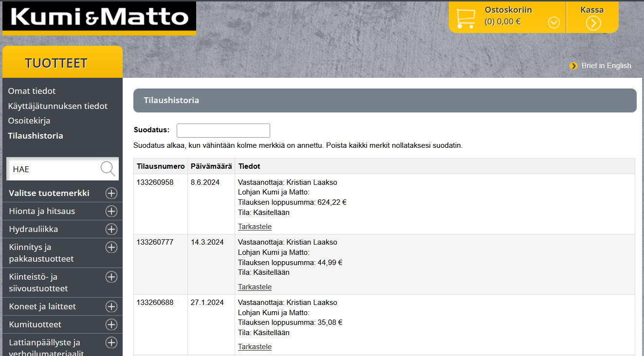Open Tarkastele for order 133260958

click(x=255, y=227)
